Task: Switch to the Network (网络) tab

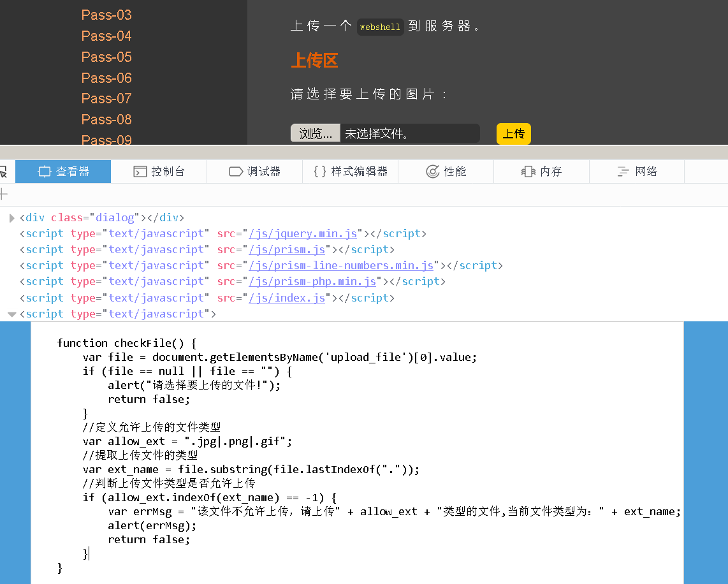Action: pyautogui.click(x=636, y=171)
